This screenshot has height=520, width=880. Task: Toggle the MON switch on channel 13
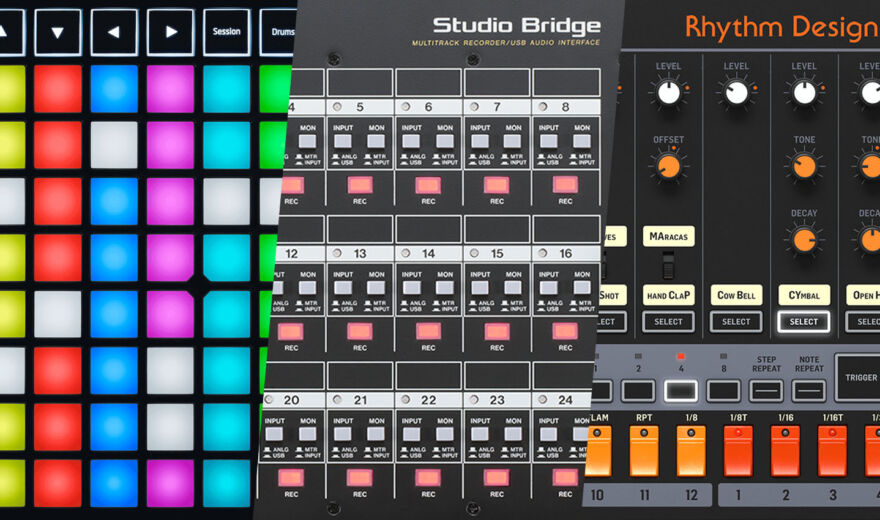[376, 288]
